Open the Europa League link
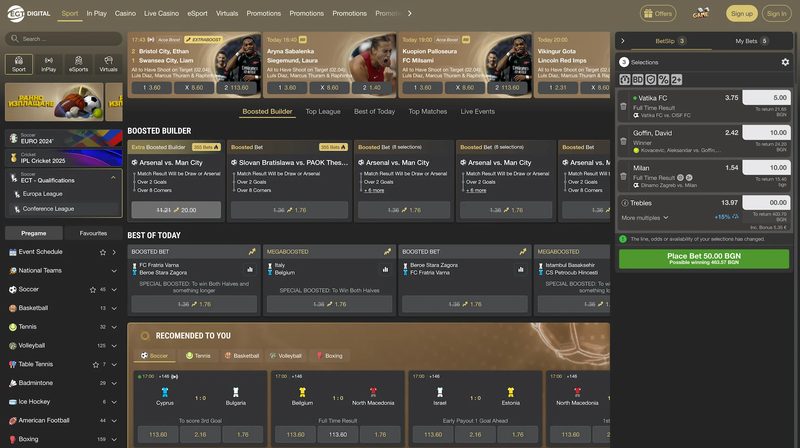Viewport: 800px width, 448px height. point(42,194)
